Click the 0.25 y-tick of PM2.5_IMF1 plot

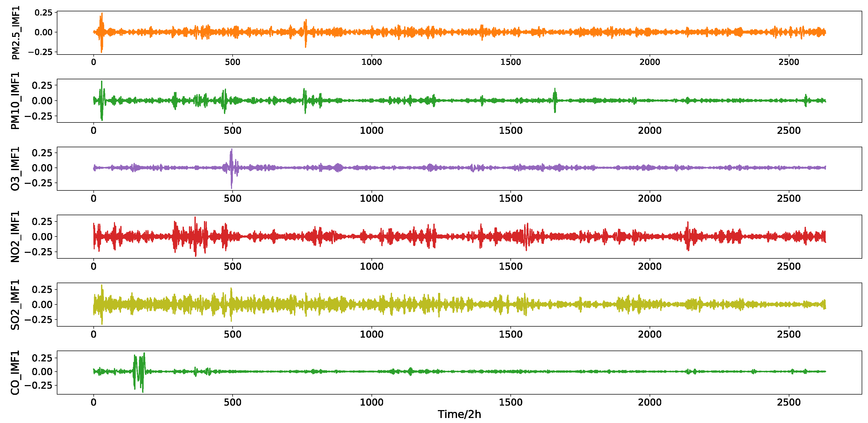click(x=43, y=13)
